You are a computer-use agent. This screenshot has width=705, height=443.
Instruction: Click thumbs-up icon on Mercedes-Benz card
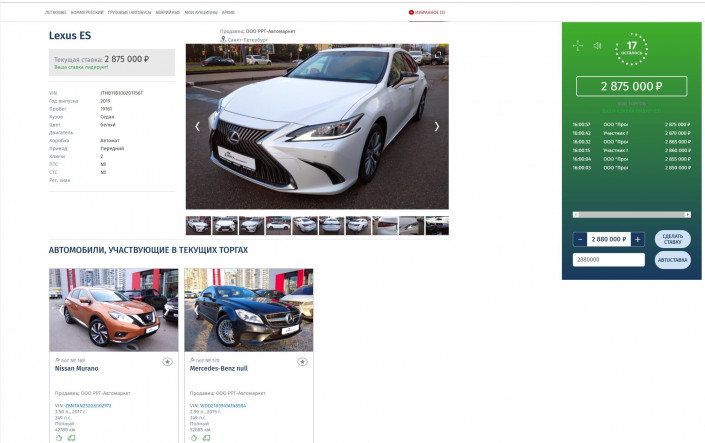click(x=193, y=437)
